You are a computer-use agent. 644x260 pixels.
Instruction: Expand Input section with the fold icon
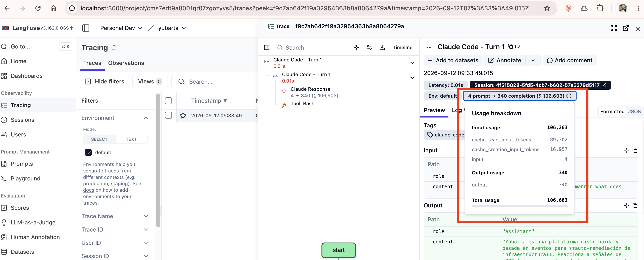pos(626,150)
